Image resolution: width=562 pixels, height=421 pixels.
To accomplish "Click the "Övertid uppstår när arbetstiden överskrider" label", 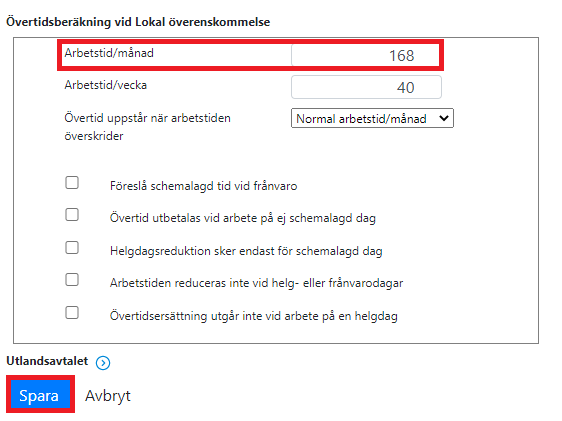I will (x=147, y=127).
